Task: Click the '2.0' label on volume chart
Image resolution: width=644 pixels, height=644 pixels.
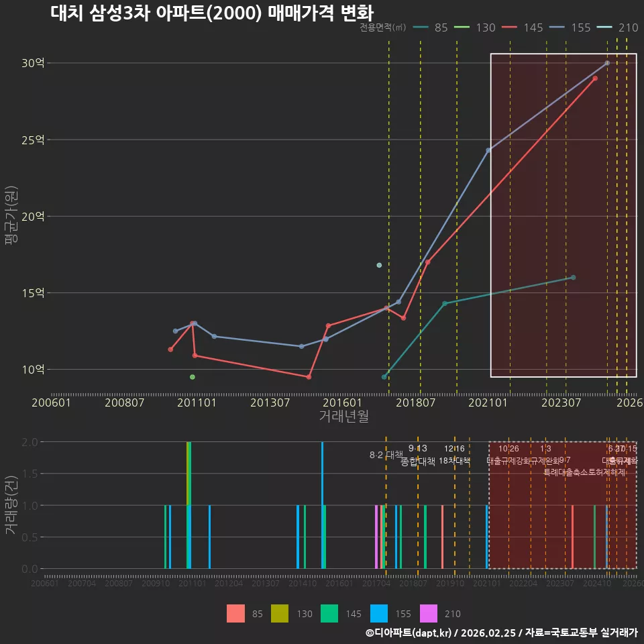Action: [30, 442]
